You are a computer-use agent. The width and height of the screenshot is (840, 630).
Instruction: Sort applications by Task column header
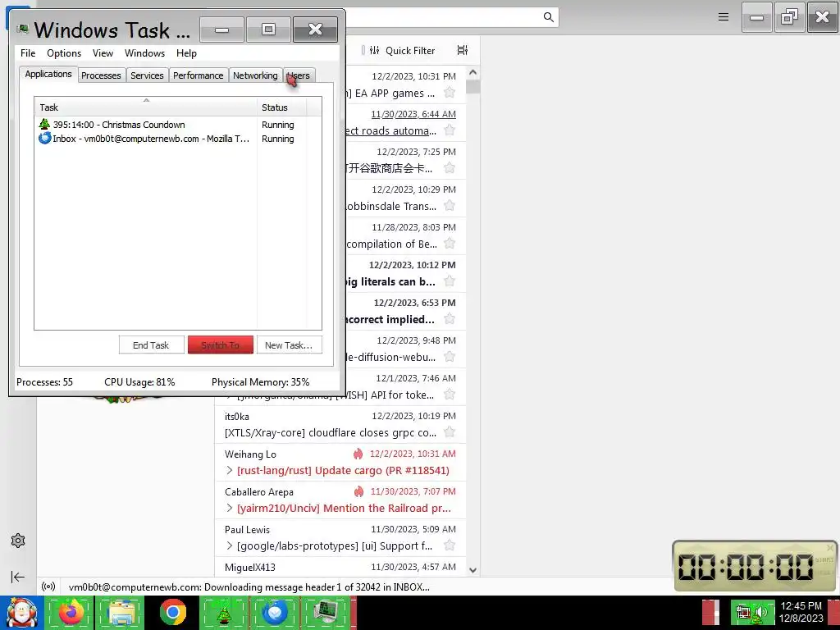[146, 107]
